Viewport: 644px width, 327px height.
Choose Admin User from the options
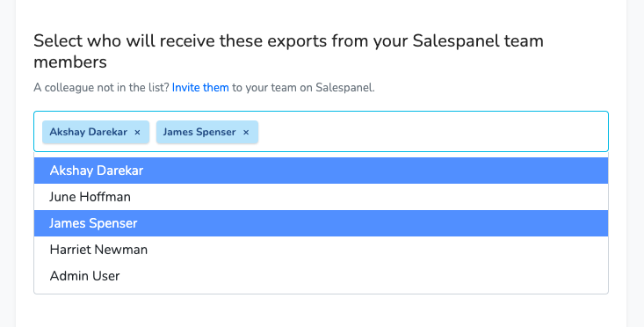point(321,276)
